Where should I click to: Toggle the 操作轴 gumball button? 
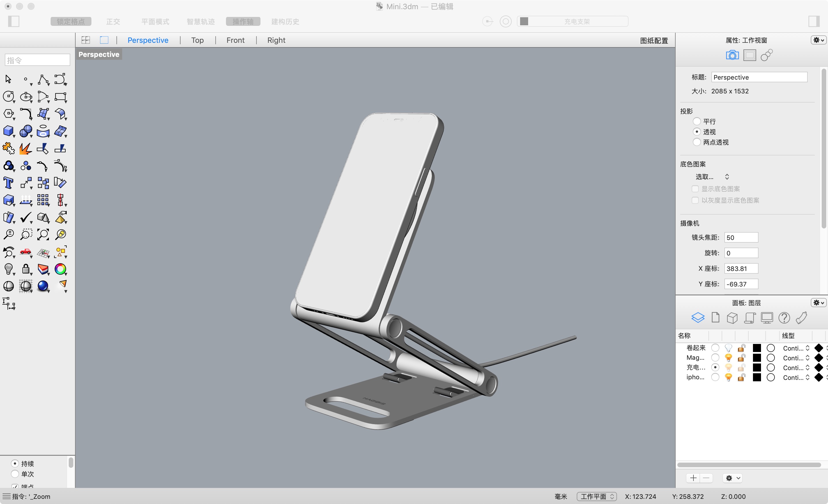point(243,21)
